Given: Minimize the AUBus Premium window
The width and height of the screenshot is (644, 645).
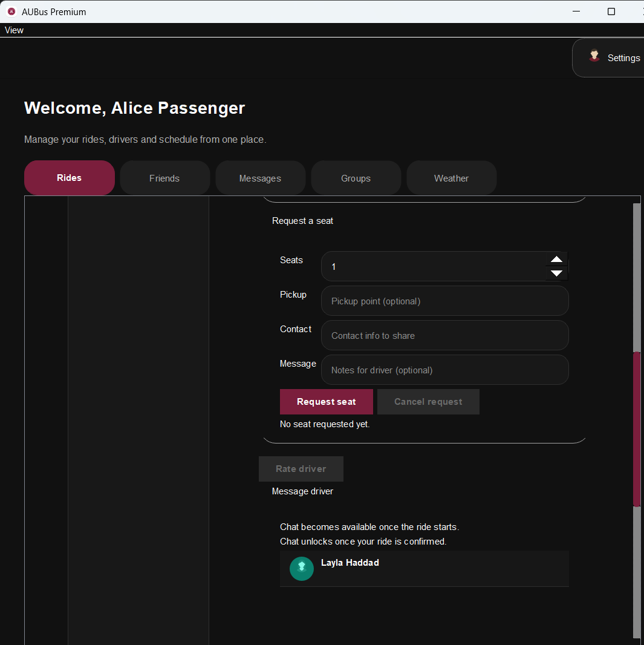Looking at the screenshot, I should [576, 11].
